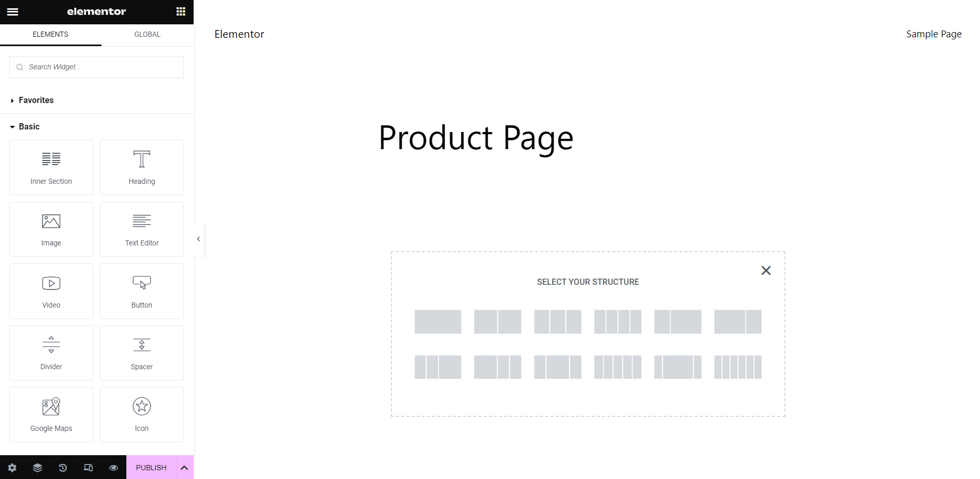
Task: Collapse the editor panel with the arrow handle
Action: tap(198, 239)
